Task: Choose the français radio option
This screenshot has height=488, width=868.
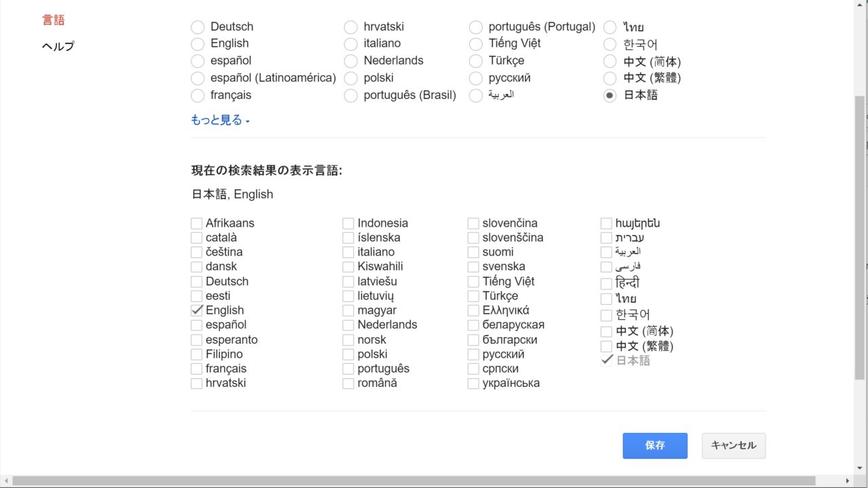Action: pyautogui.click(x=197, y=96)
